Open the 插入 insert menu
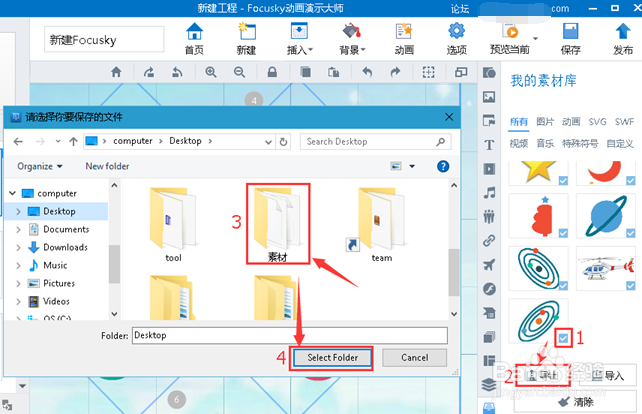The width and height of the screenshot is (642, 414). pos(299,38)
